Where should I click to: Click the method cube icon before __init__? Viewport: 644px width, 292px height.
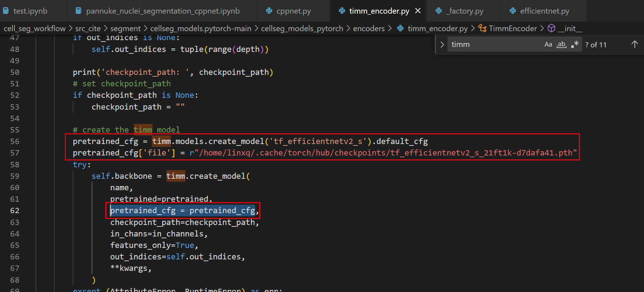pos(552,28)
